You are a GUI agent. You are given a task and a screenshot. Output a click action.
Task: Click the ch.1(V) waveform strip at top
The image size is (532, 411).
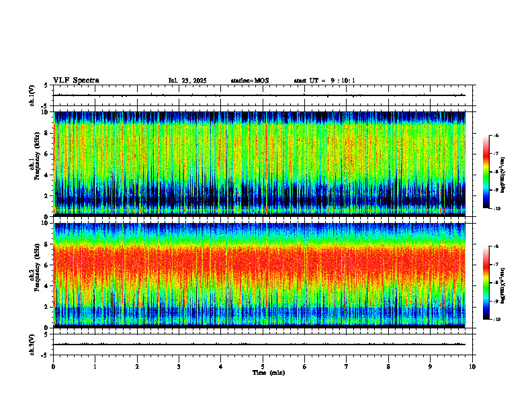click(x=263, y=95)
